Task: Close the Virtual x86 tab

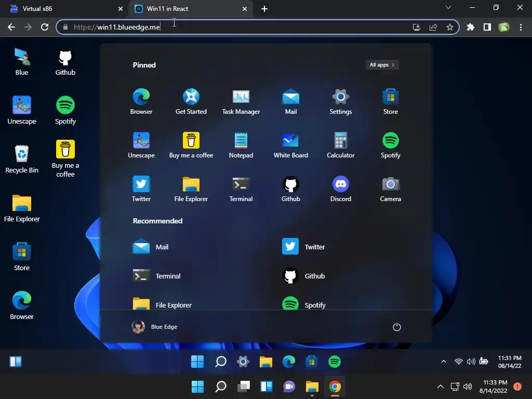Action: (121, 9)
